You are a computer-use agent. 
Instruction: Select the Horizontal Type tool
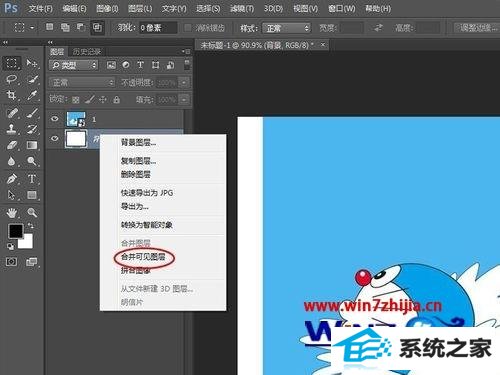[32, 179]
